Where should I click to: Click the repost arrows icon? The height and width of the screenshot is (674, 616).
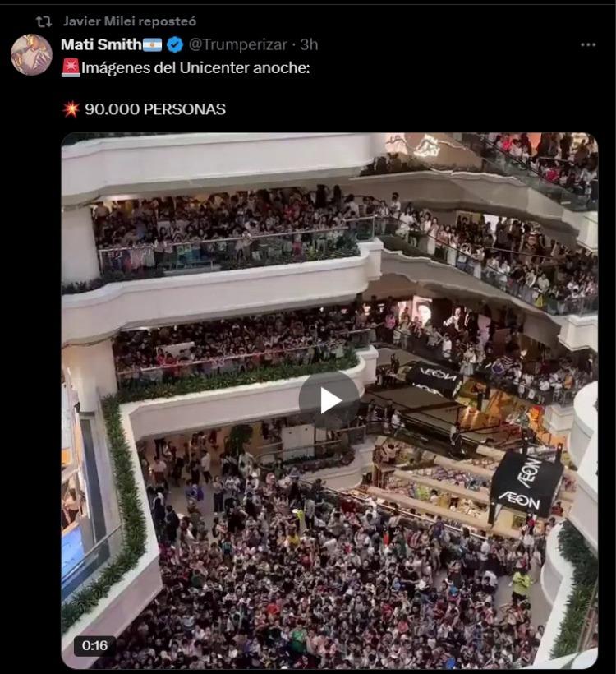pyautogui.click(x=44, y=21)
